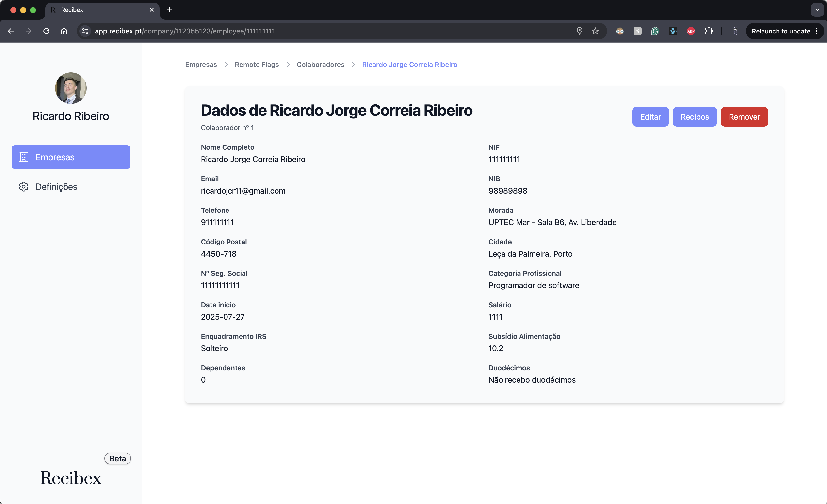Viewport: 827px width, 504px height.
Task: Click the user profile avatar photo
Action: 71,88
